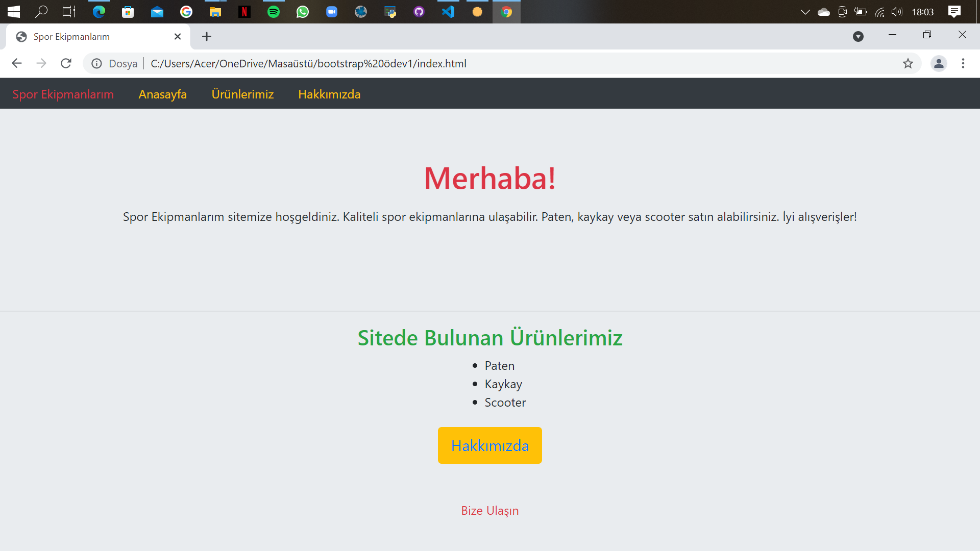Open the OneDrive cloud tray icon
The width and height of the screenshot is (980, 551).
824,11
